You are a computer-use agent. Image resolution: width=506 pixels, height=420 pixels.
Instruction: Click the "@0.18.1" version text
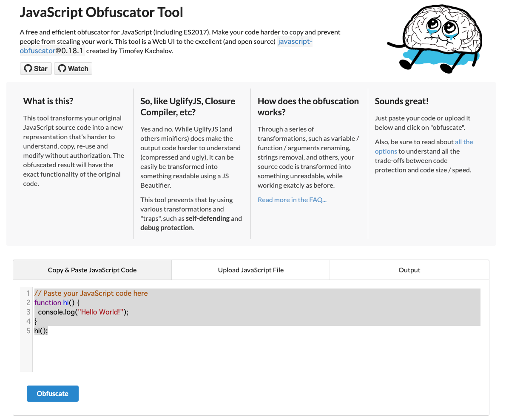pyautogui.click(x=69, y=51)
